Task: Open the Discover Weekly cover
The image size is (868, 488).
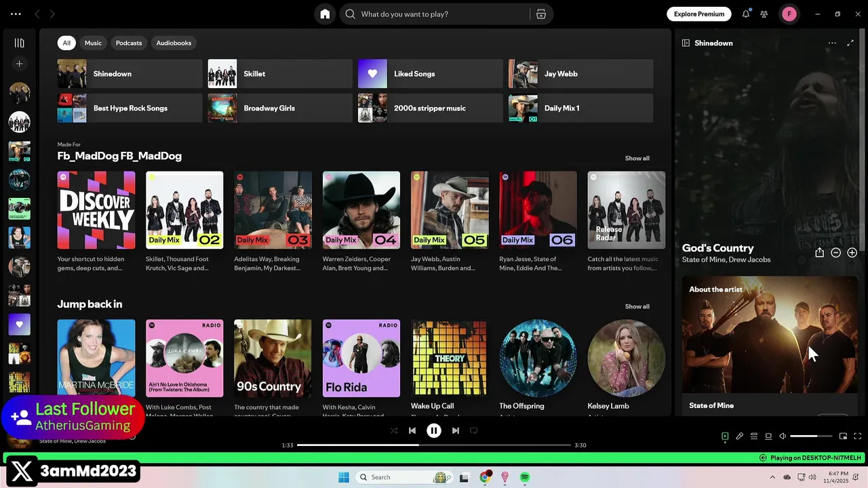Action: coord(96,210)
